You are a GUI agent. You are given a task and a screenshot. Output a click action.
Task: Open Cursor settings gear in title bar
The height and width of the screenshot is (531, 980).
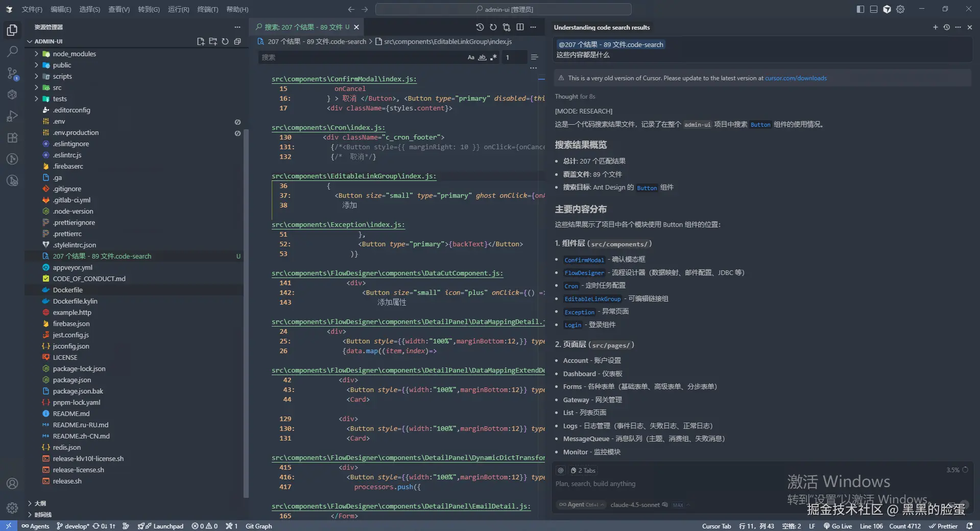pyautogui.click(x=900, y=9)
